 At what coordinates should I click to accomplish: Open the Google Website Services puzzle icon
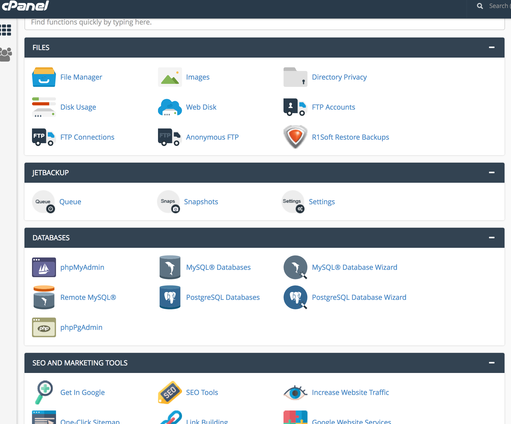click(x=295, y=418)
